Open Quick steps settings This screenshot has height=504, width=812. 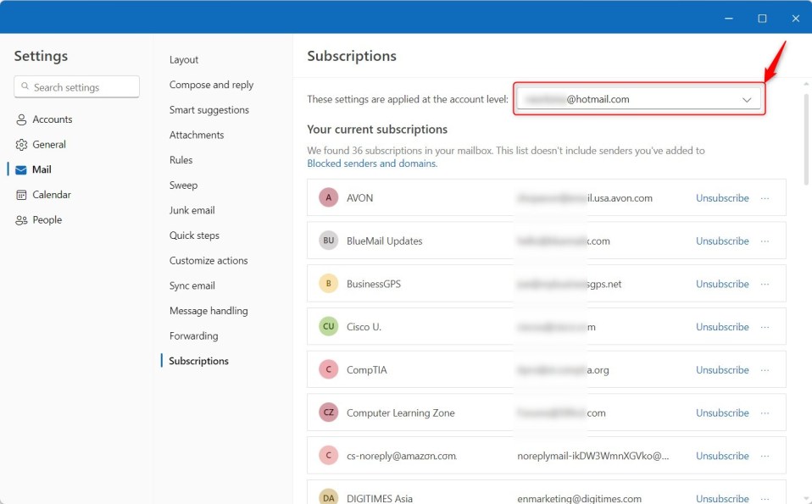[194, 235]
